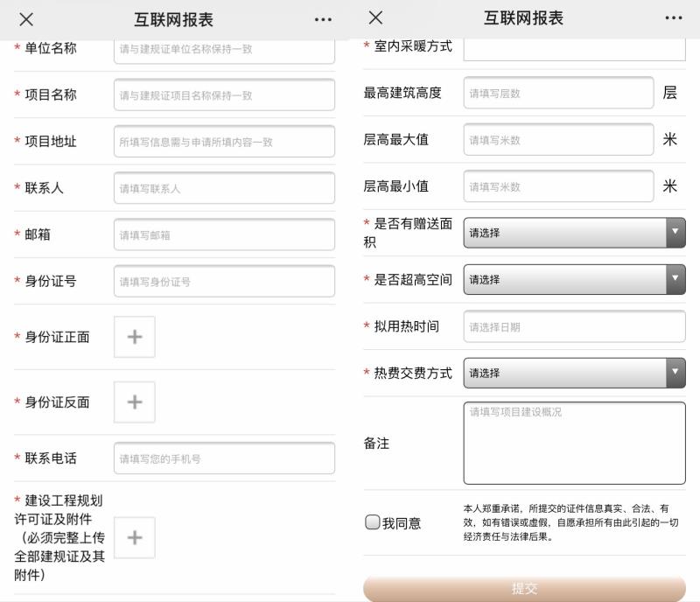700x602 pixels.
Task: Upload 身份证正面 using the plus icon
Action: tap(134, 337)
